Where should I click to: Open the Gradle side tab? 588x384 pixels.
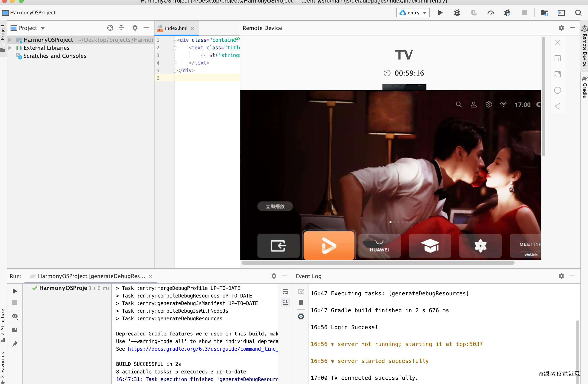pyautogui.click(x=585, y=87)
